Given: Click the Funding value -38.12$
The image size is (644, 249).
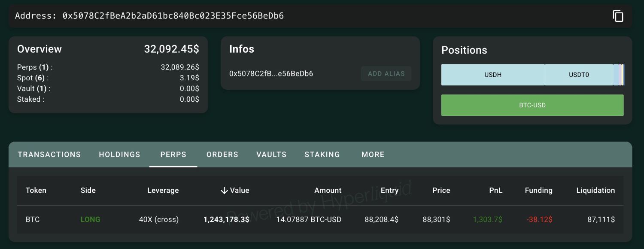Looking at the screenshot, I should click(540, 219).
